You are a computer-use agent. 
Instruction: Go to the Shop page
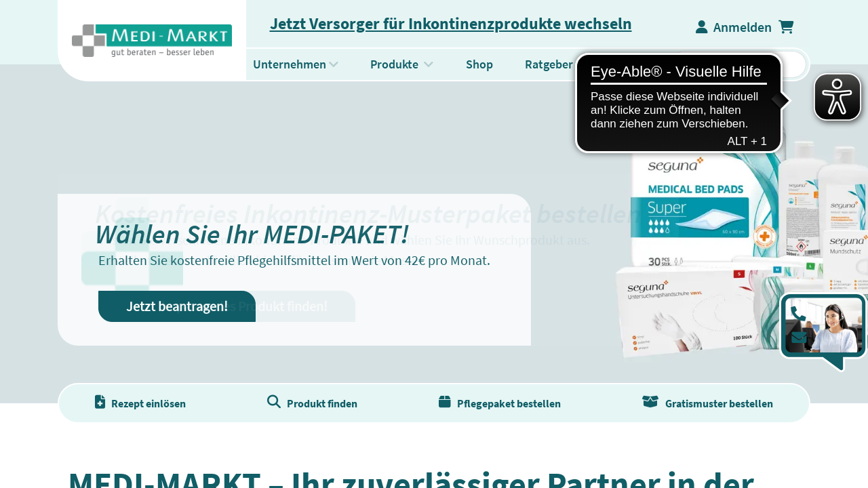[479, 64]
